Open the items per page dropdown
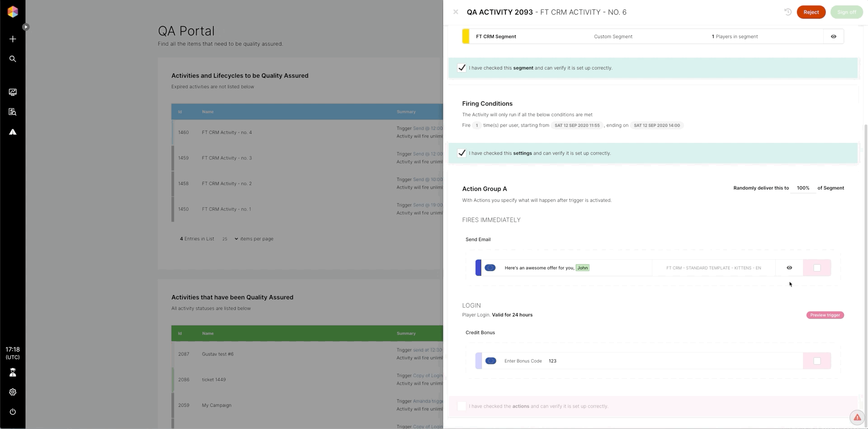The height and width of the screenshot is (429, 868). pyautogui.click(x=231, y=239)
